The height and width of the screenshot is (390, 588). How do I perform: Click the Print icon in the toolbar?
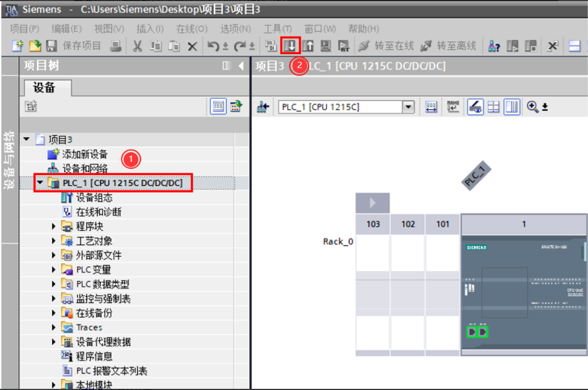[x=116, y=46]
